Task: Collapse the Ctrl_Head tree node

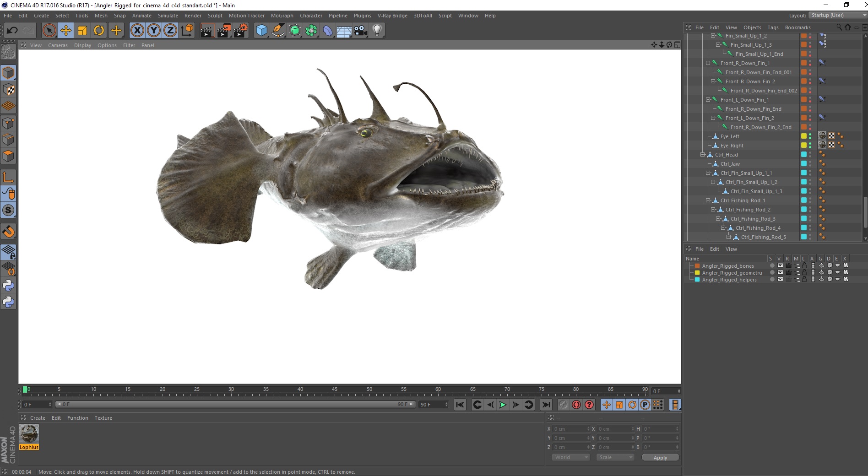Action: (703, 155)
